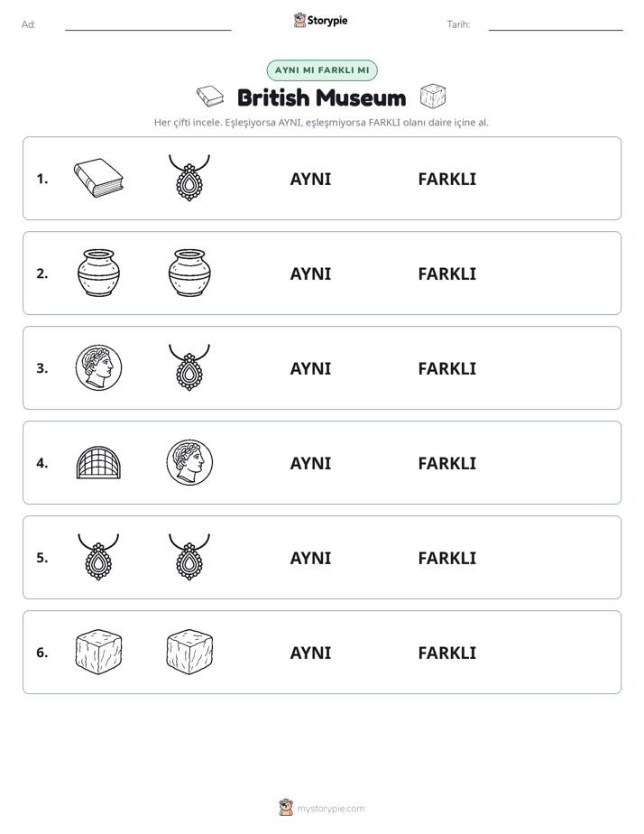Click the AYNI MI FARKLI MI badge
The image size is (644, 834).
pyautogui.click(x=322, y=70)
